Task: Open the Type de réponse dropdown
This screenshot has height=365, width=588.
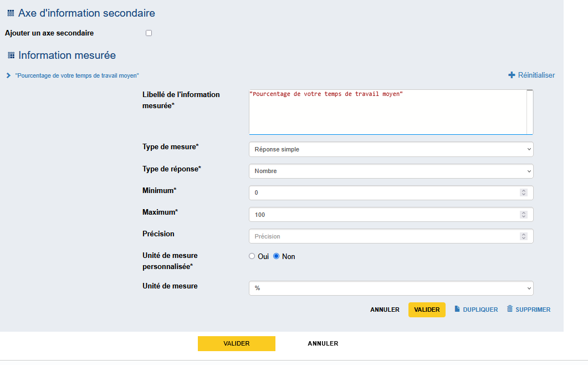Action: 391,171
